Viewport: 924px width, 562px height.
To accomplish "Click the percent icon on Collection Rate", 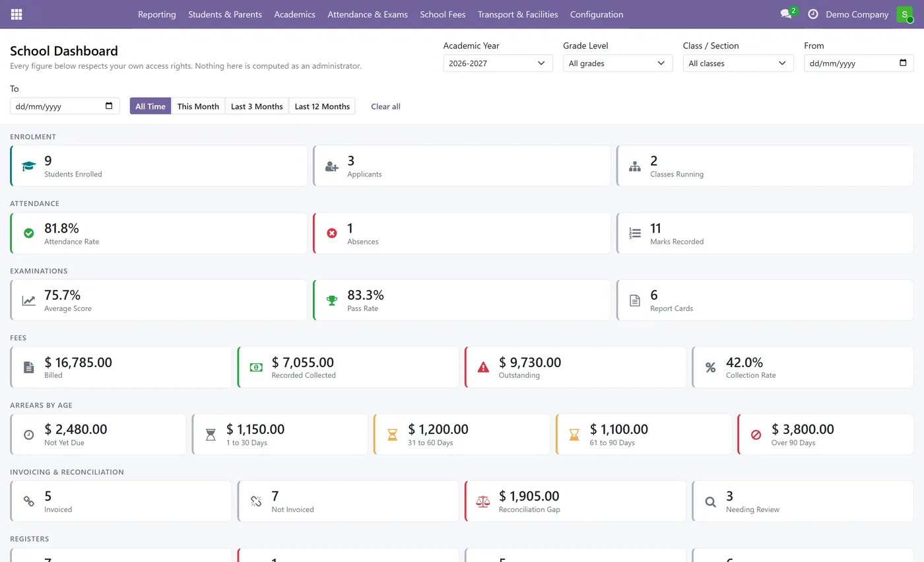I will 710,367.
